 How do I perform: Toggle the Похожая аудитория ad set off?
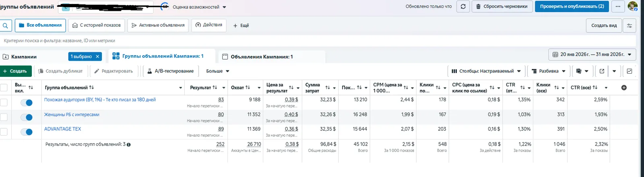point(27,103)
